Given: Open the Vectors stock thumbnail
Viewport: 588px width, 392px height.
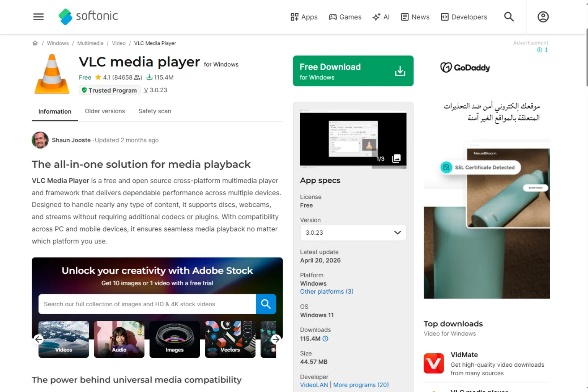Looking at the screenshot, I should click(x=230, y=339).
